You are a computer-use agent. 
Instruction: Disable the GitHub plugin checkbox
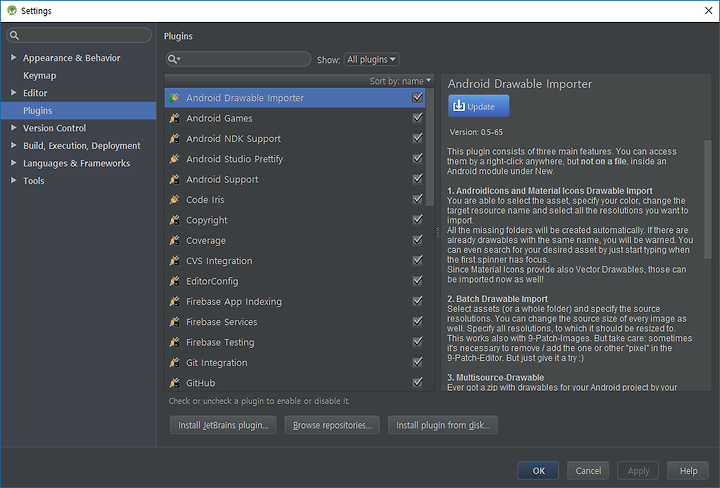(x=417, y=382)
